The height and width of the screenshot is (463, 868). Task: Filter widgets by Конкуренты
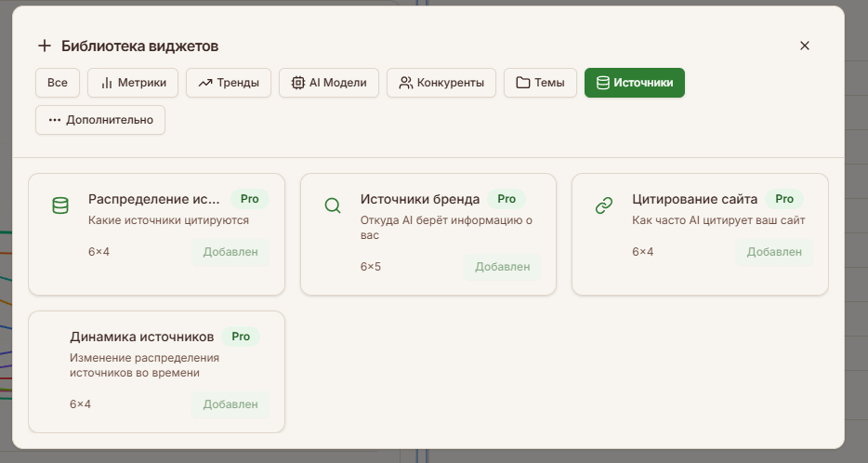pos(441,83)
